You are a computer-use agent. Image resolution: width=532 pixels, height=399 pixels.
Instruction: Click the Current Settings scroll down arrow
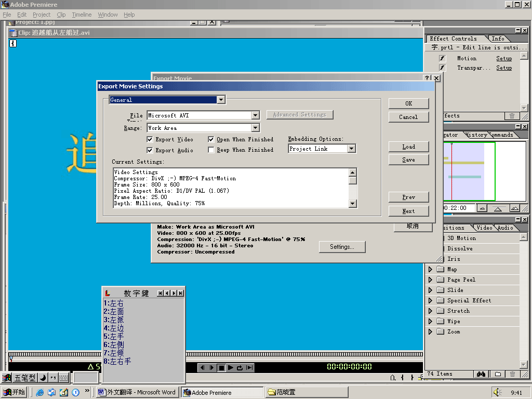353,204
